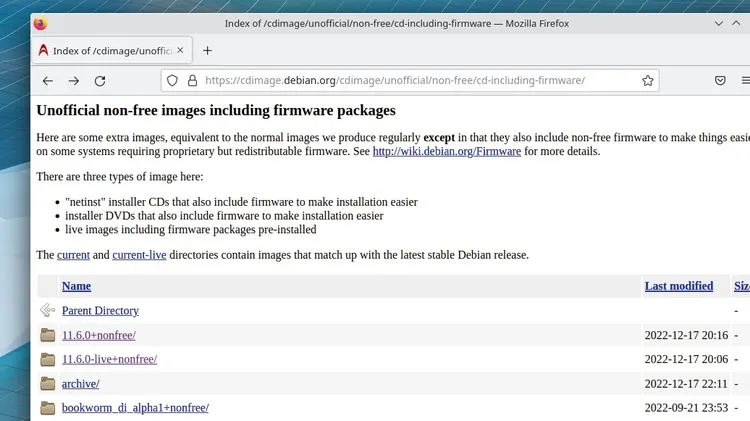Click the Debian favicon on the tab

coord(44,50)
